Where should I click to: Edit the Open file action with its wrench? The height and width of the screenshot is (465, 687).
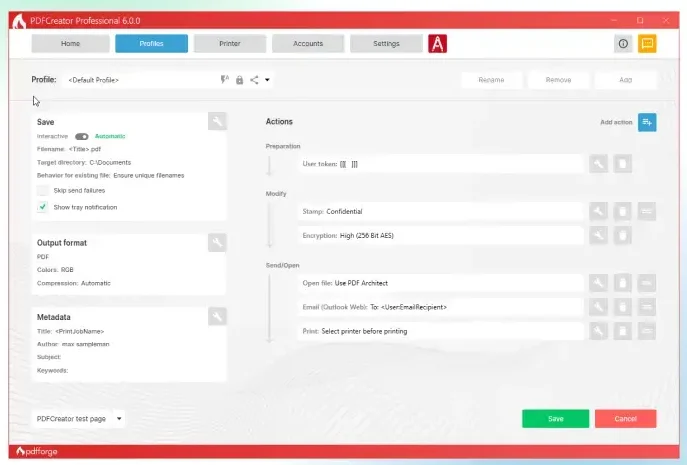598,283
